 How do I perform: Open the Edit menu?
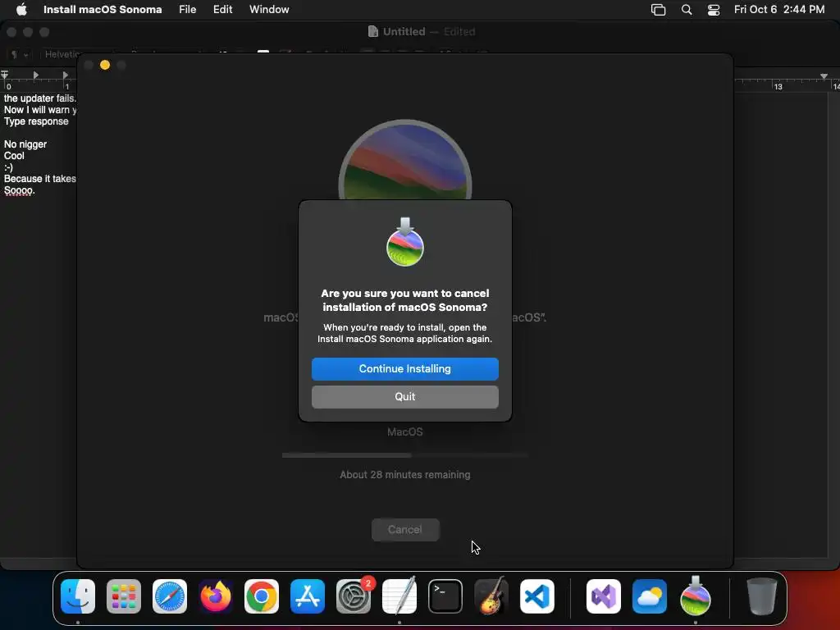[222, 9]
